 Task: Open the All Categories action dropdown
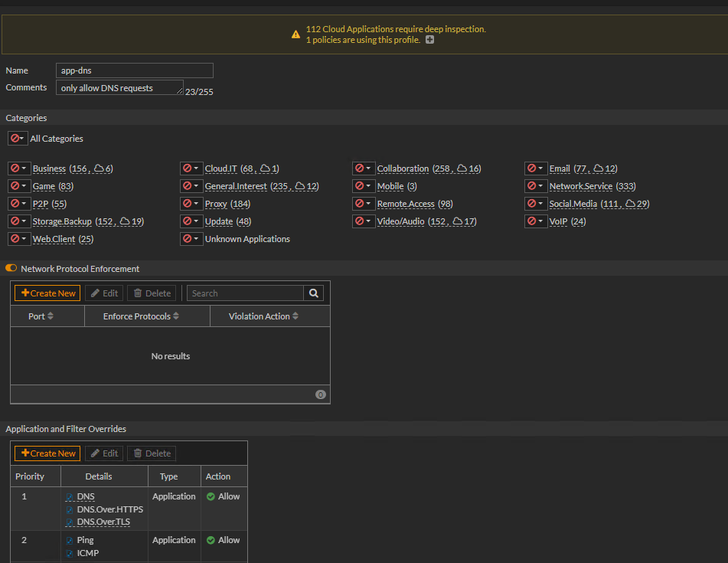[18, 139]
